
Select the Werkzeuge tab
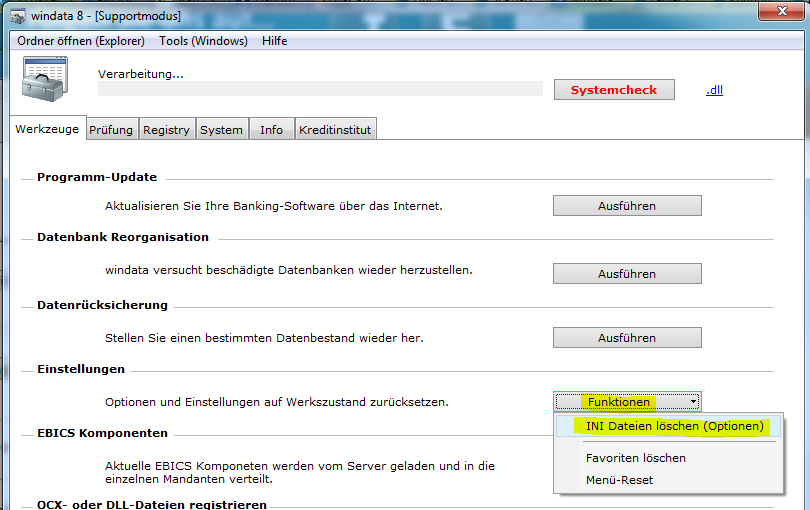coord(48,129)
